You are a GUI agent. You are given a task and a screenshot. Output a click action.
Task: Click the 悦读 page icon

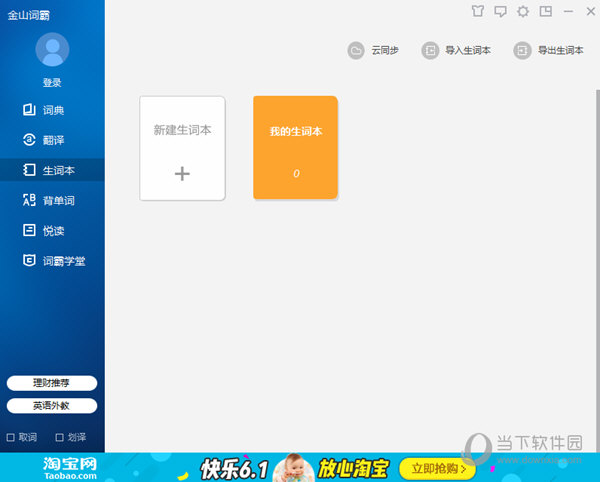pyautogui.click(x=29, y=230)
